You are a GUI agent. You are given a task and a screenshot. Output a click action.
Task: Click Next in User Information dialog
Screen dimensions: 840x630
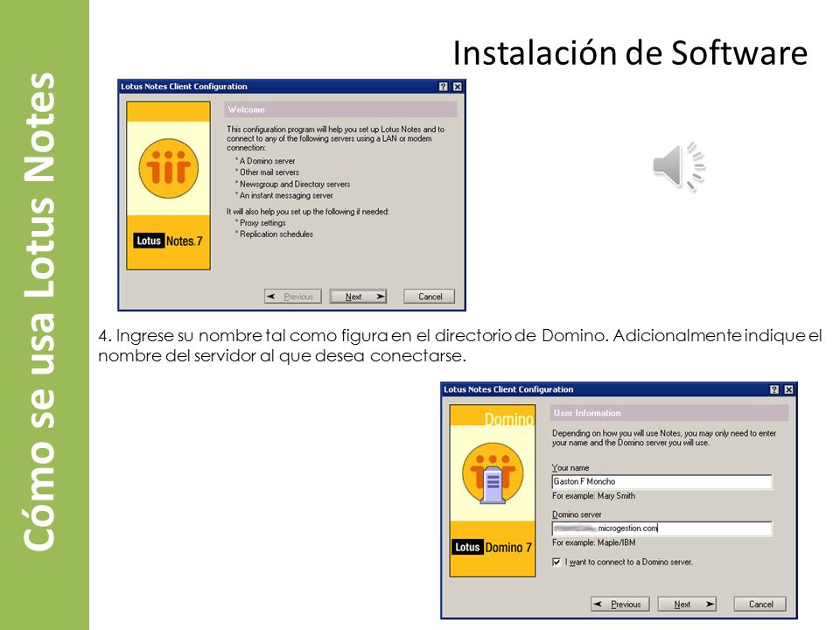pos(687,604)
